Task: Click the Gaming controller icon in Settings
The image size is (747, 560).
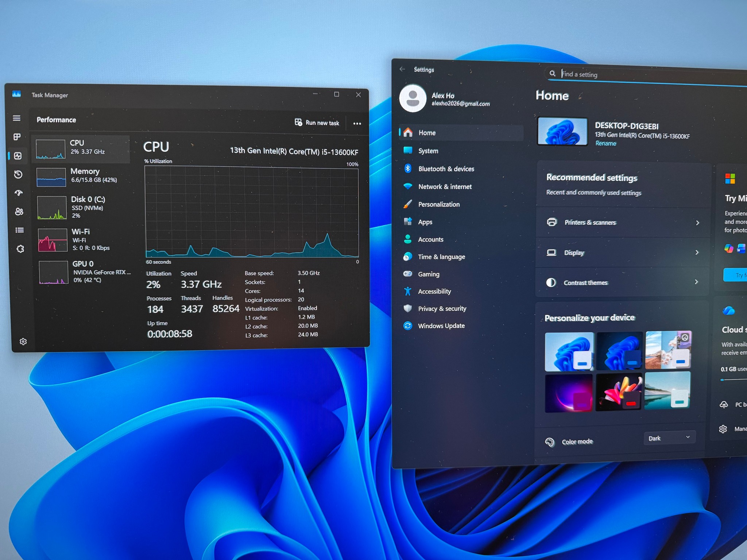Action: point(408,274)
